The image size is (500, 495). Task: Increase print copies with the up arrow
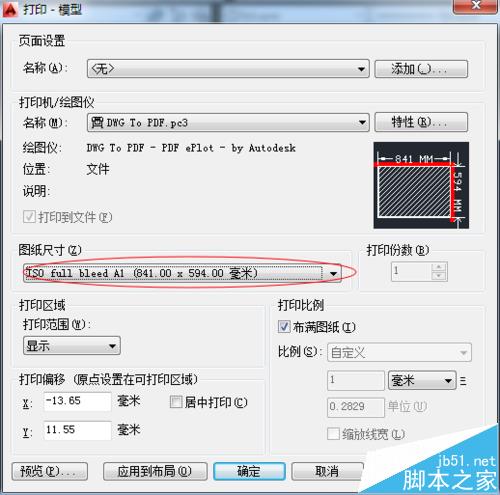click(x=439, y=267)
